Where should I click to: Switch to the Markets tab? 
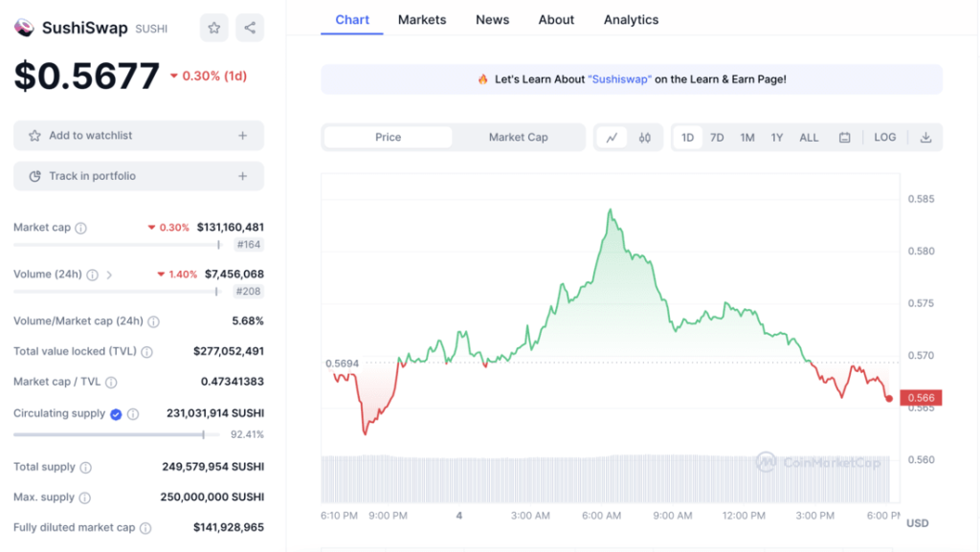pos(422,19)
